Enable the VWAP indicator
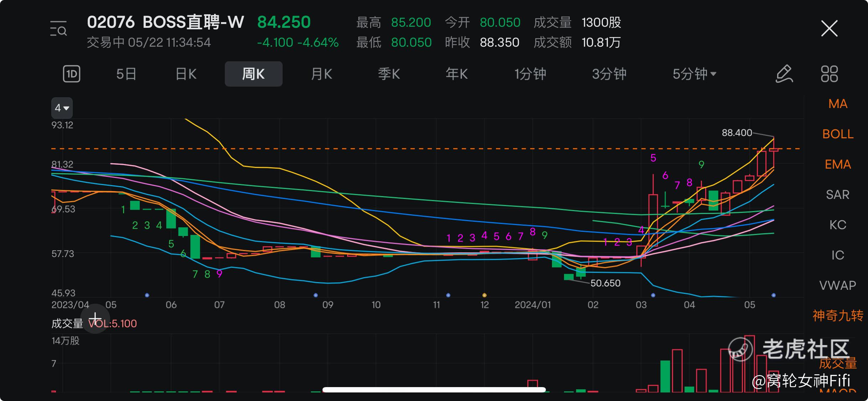The width and height of the screenshot is (868, 401). click(837, 286)
